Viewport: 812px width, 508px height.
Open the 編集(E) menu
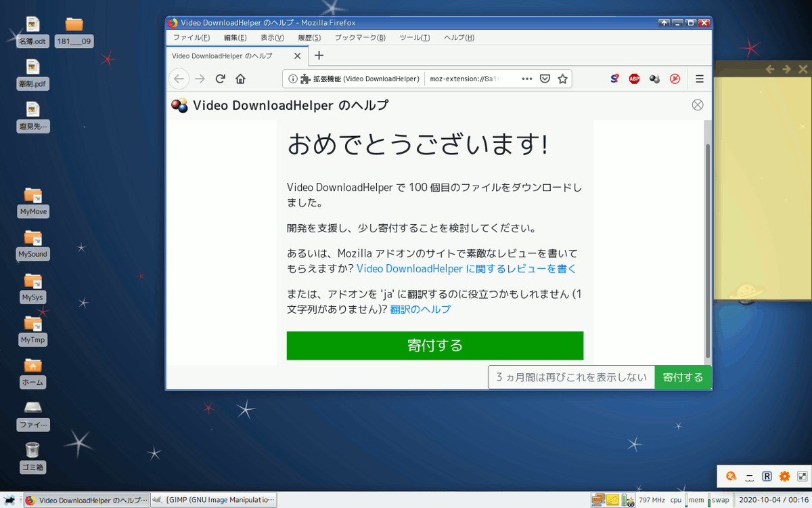(235, 37)
